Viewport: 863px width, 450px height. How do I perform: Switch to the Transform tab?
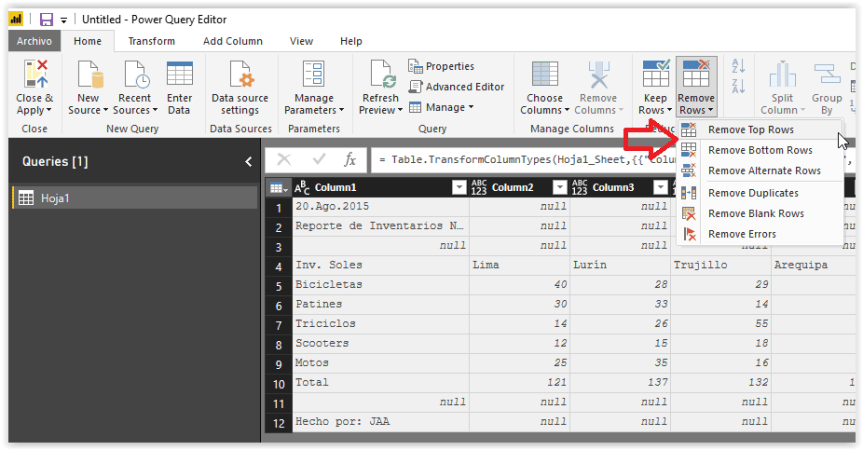(151, 41)
